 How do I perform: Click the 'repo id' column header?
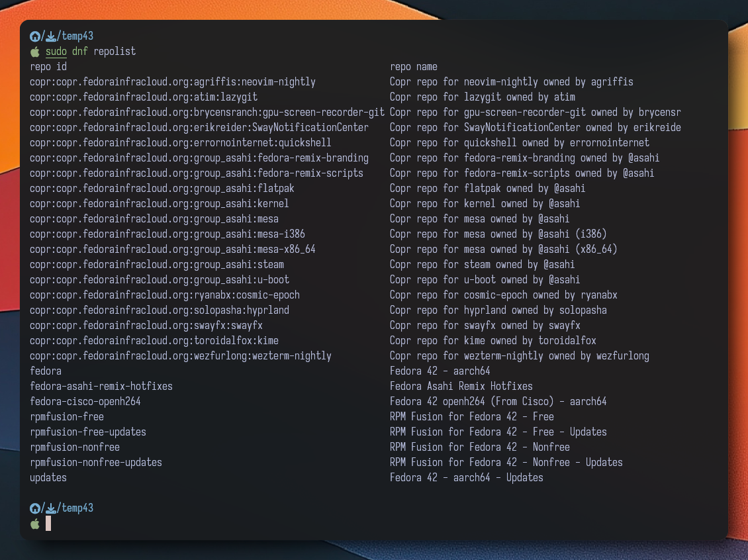pyautogui.click(x=48, y=67)
